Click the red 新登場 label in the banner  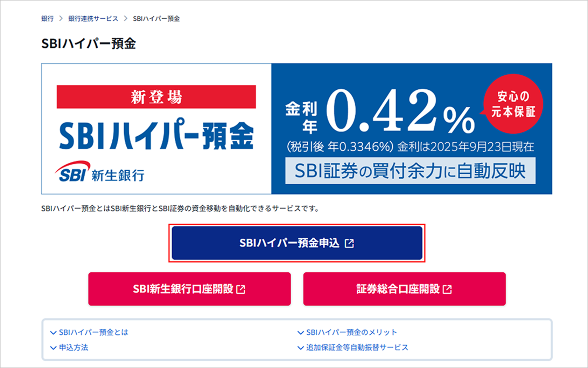pyautogui.click(x=156, y=97)
